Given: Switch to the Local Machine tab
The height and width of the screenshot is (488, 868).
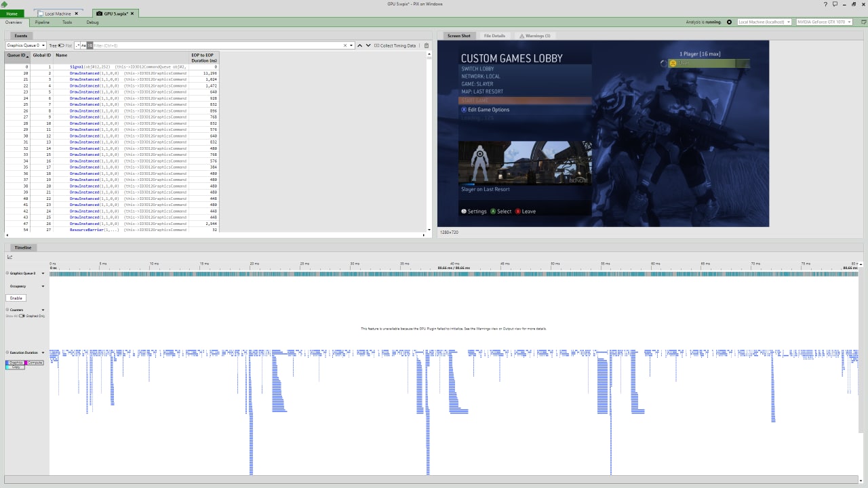Looking at the screenshot, I should click(58, 14).
